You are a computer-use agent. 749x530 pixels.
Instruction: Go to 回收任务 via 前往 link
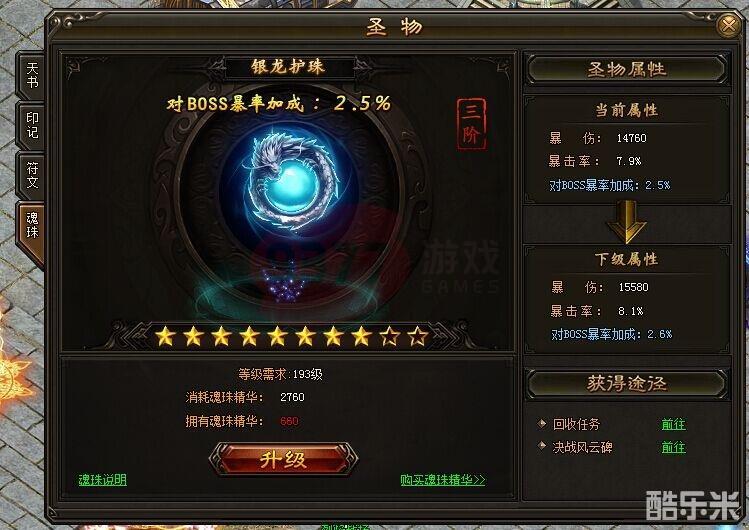click(674, 424)
